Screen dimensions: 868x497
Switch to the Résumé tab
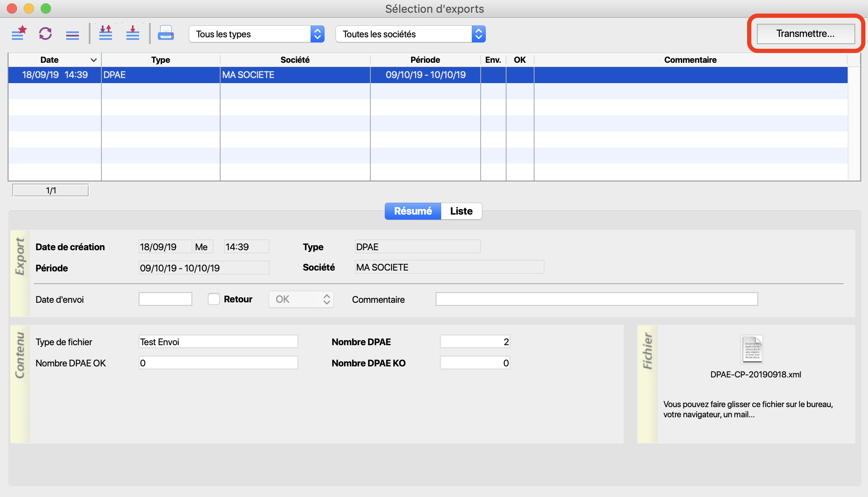[x=413, y=211]
